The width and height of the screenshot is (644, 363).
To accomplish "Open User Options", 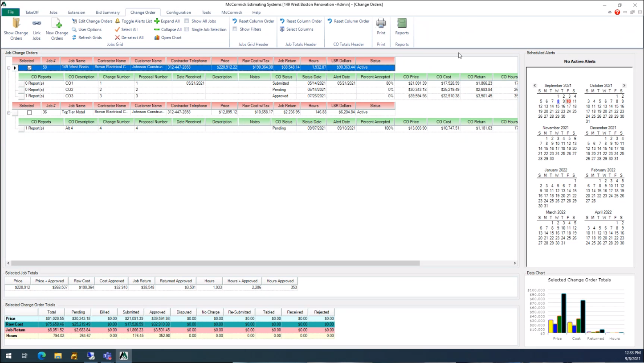I will click(x=87, y=29).
